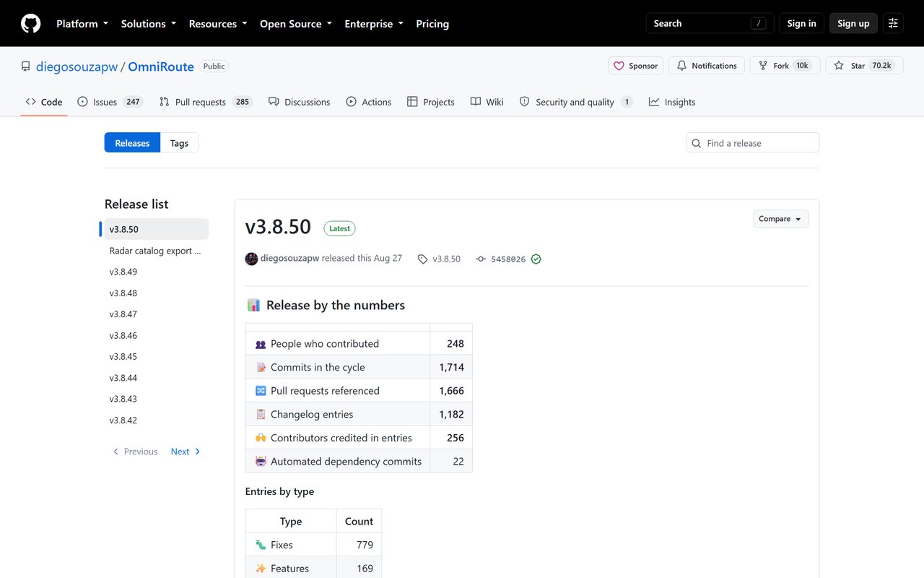Expand the Platform menu
This screenshot has height=578, width=924.
pos(82,23)
